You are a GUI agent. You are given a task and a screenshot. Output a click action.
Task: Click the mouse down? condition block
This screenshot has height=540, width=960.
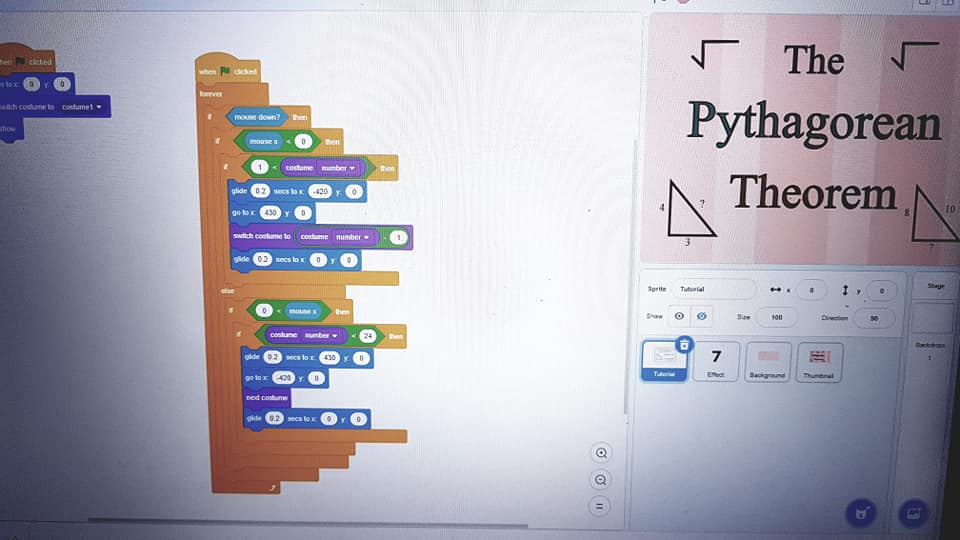[257, 117]
